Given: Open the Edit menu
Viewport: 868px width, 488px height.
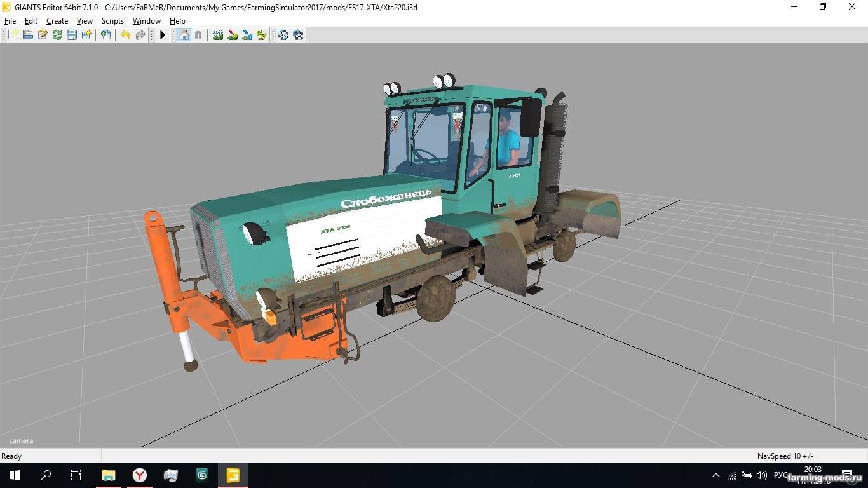Looking at the screenshot, I should tap(31, 21).
